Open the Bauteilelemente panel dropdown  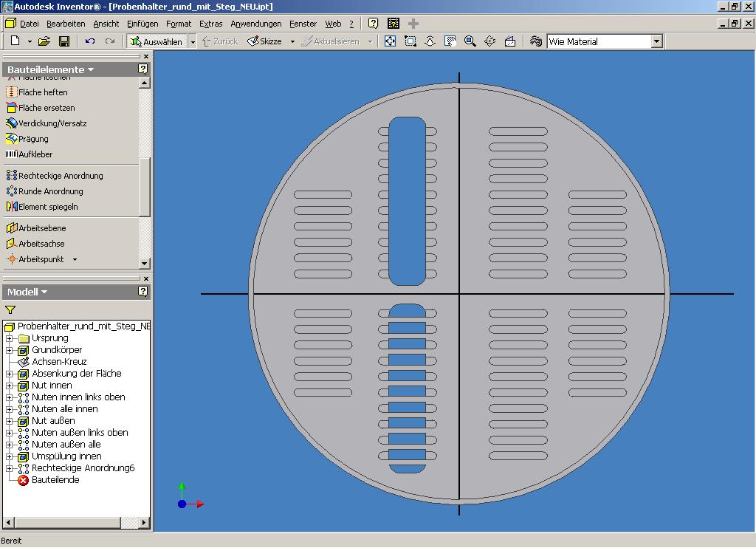(x=91, y=69)
